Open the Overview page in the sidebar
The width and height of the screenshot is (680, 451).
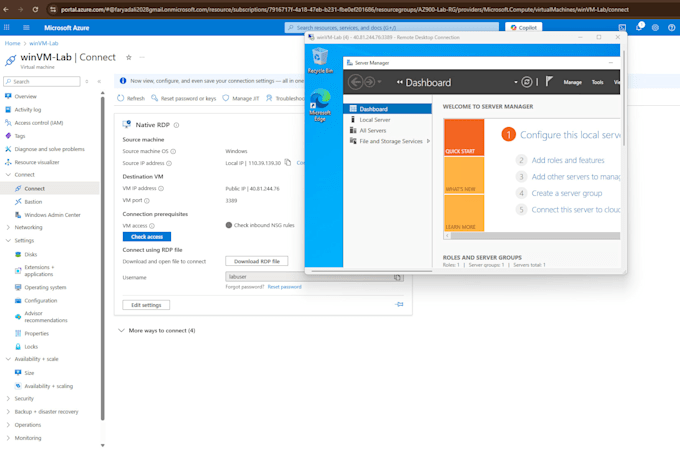point(25,96)
